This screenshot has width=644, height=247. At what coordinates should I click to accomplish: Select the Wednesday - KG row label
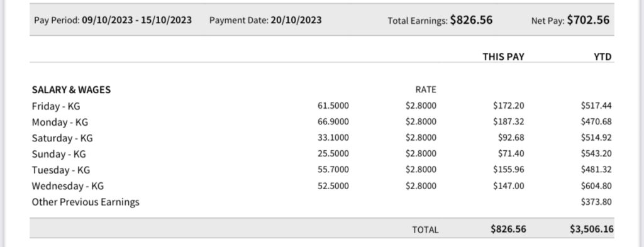(68, 186)
